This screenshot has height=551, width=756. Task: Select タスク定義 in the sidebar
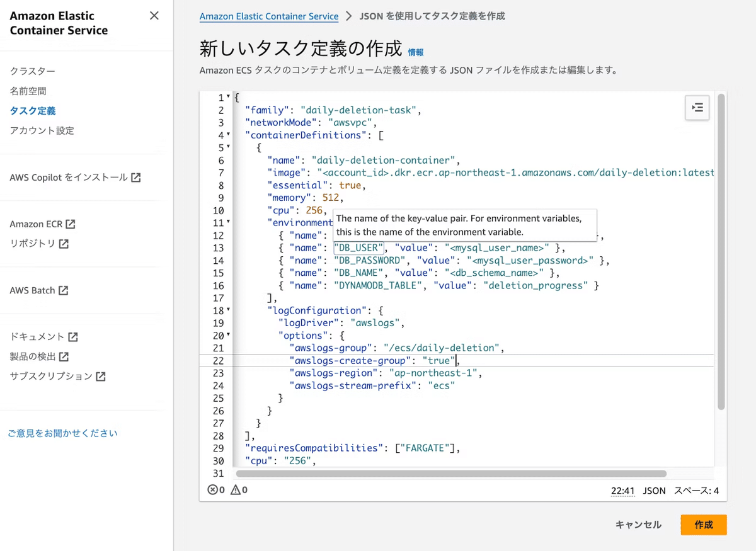tap(33, 111)
